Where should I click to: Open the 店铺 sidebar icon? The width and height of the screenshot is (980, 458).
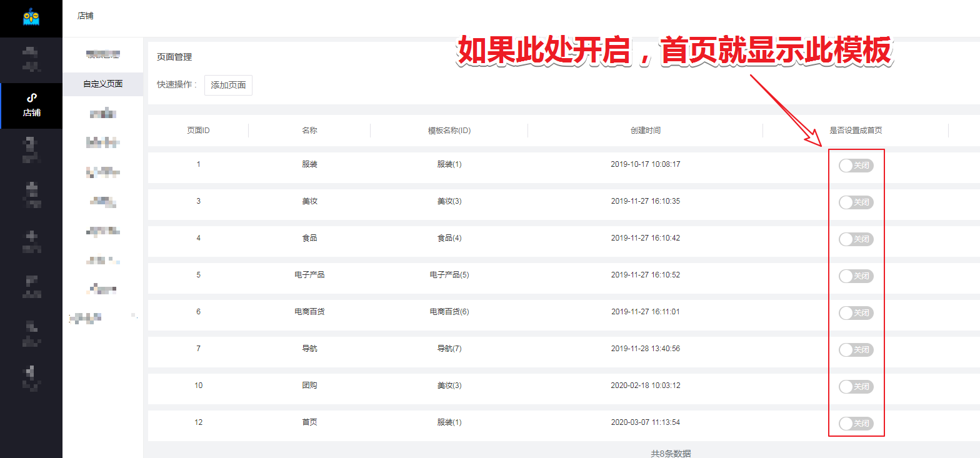coord(31,106)
